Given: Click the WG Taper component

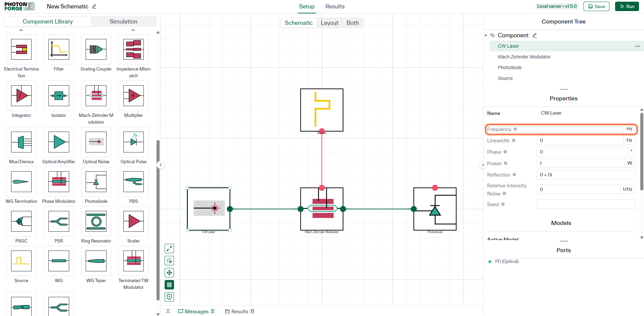Looking at the screenshot, I should coord(96,261).
